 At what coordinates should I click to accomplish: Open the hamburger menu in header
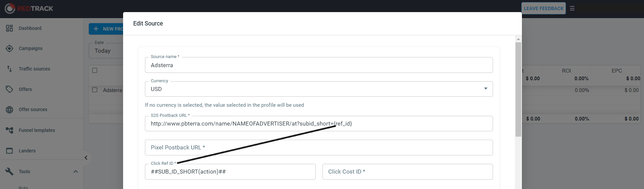(x=572, y=8)
